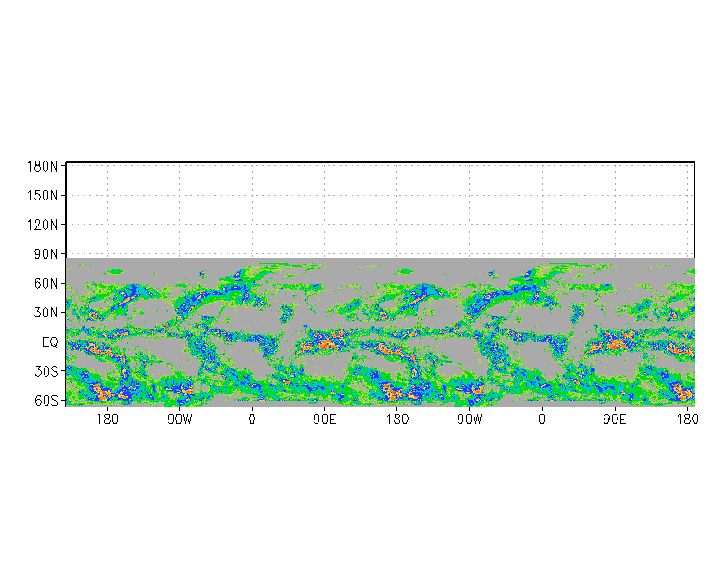This screenshot has width=728, height=568.
Task: Select the 30N latitude axis label
Action: [46, 313]
